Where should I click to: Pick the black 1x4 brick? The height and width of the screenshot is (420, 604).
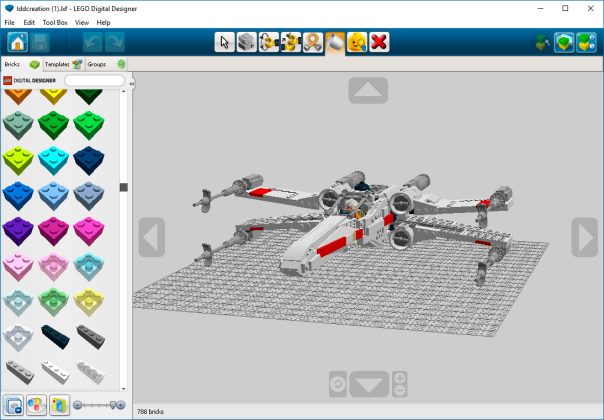(55, 337)
